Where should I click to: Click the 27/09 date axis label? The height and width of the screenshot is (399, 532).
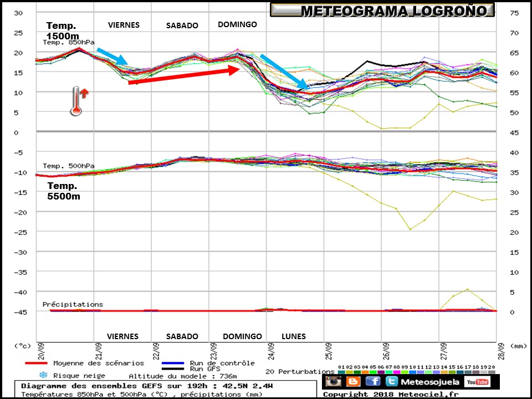pyautogui.click(x=444, y=351)
